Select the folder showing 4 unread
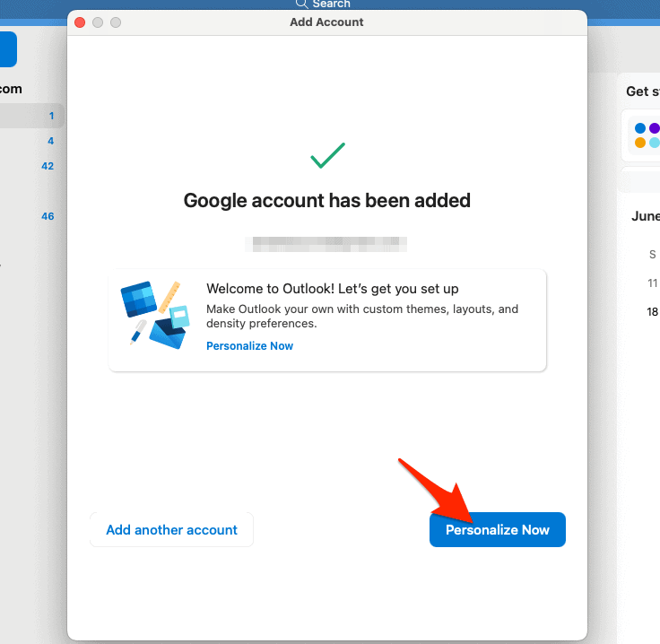660x644 pixels. click(x=31, y=141)
